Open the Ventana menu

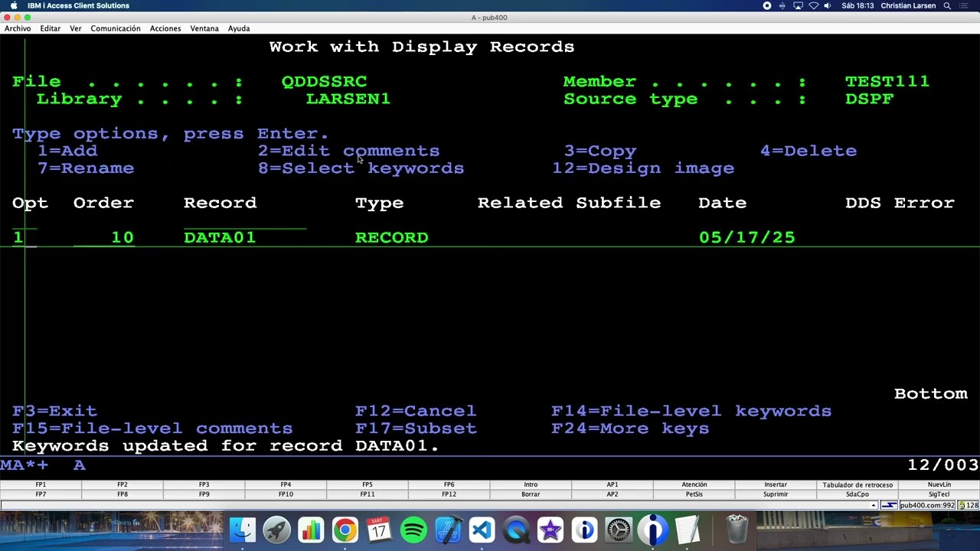[x=204, y=28]
